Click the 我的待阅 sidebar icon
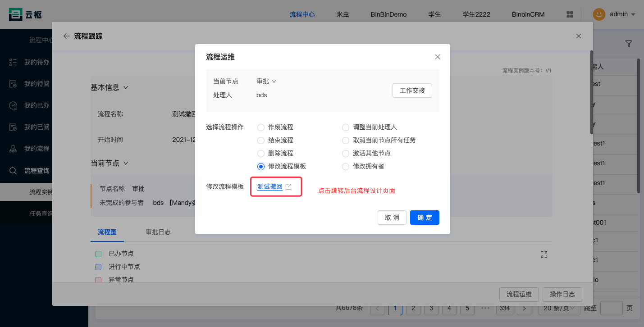This screenshot has width=644, height=327. coord(13,84)
